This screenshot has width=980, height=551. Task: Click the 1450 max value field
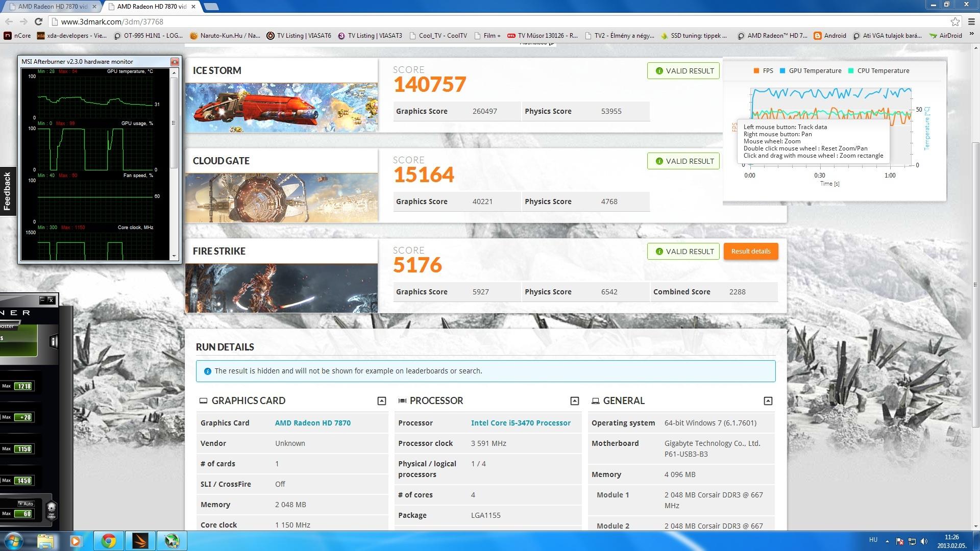23,481
